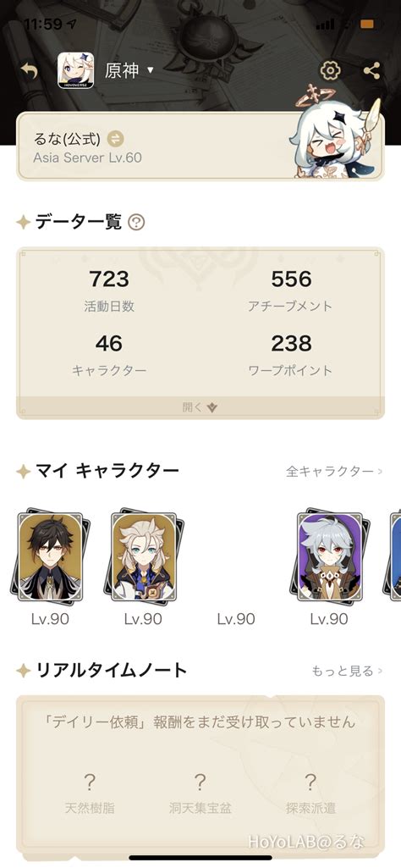Tap the 天然樹脂 question-mark icon
This screenshot has width=401, height=868.
click(x=90, y=782)
